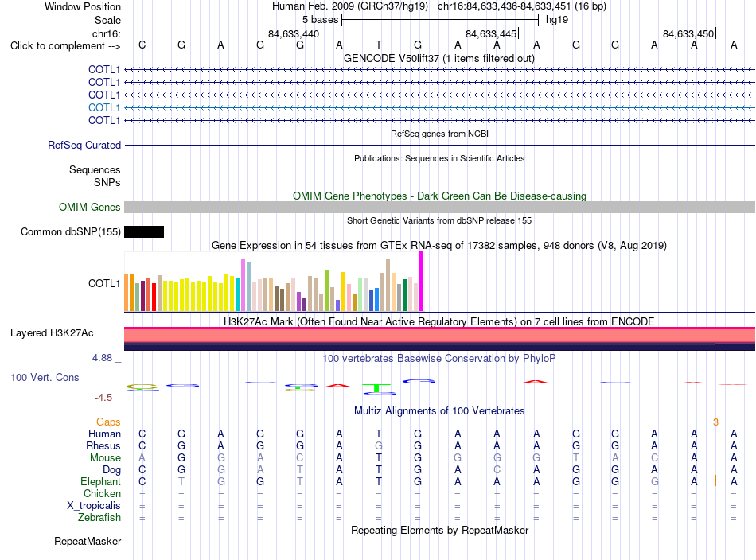Select the Zebrafish alignment row label
The height and width of the screenshot is (560, 756).
tap(99, 517)
